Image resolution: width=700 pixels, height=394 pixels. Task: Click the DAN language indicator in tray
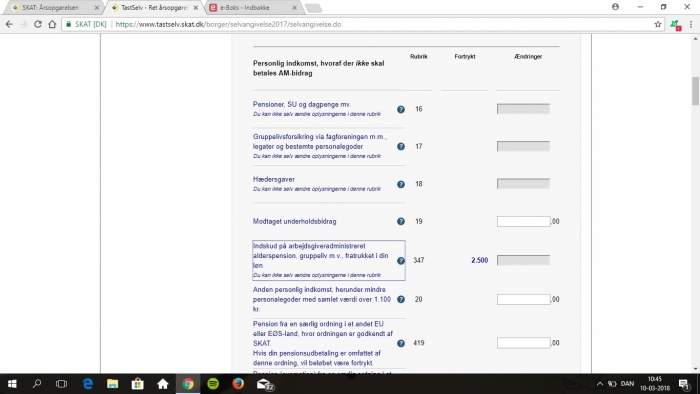[627, 384]
